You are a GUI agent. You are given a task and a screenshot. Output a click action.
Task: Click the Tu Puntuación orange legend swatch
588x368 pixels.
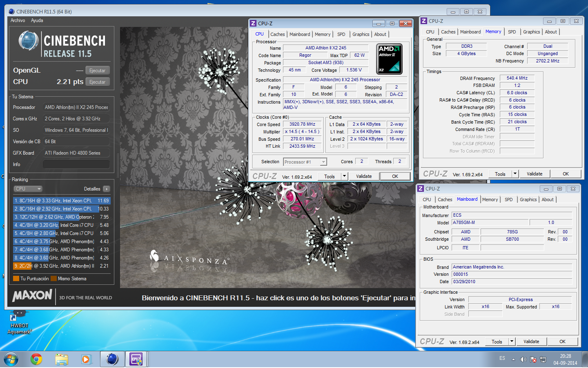(x=16, y=279)
